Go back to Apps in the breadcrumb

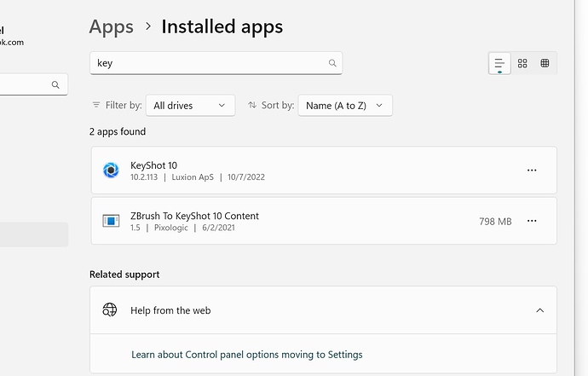point(112,27)
